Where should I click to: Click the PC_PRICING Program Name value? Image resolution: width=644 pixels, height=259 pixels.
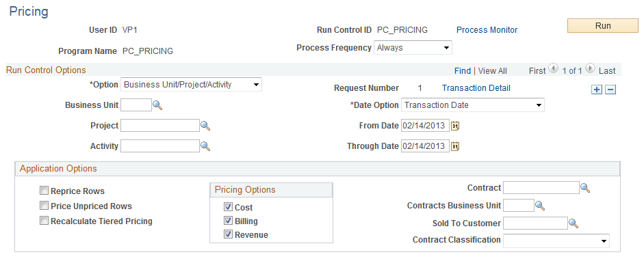point(148,51)
